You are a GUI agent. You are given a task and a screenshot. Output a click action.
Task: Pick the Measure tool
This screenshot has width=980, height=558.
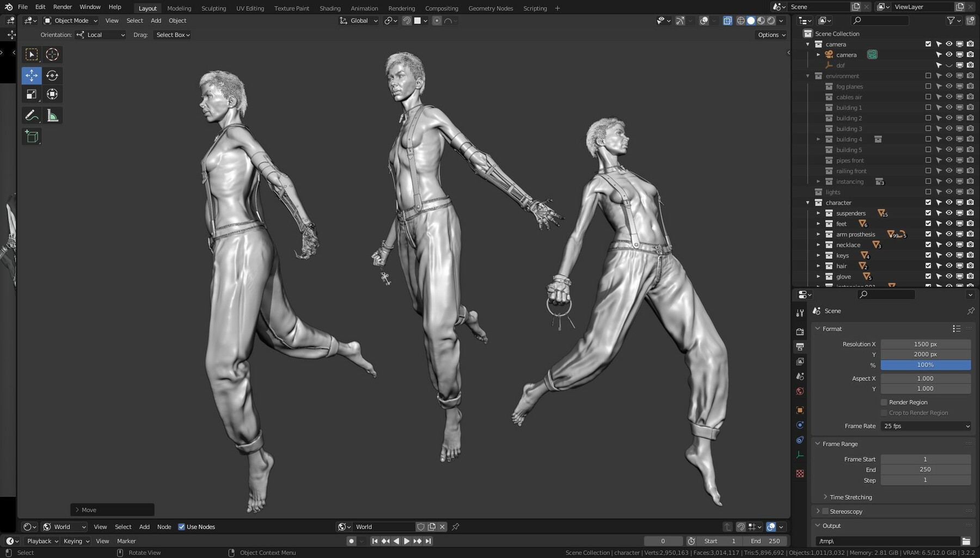(x=52, y=115)
